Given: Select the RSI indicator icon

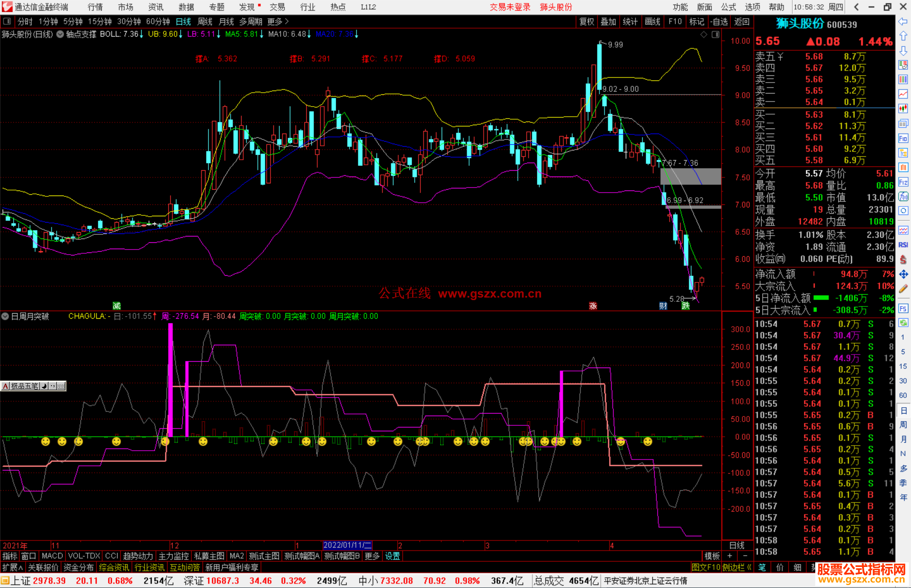Looking at the screenshot, I should point(903,245).
